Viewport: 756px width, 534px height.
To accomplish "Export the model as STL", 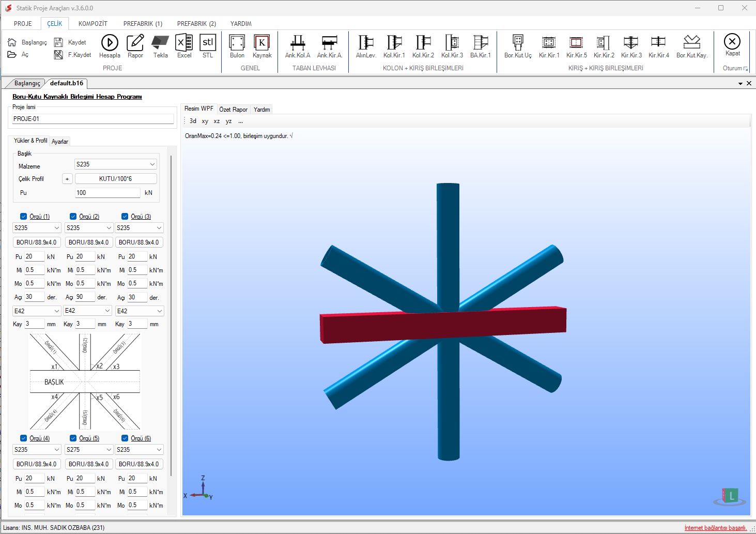I will click(x=208, y=47).
